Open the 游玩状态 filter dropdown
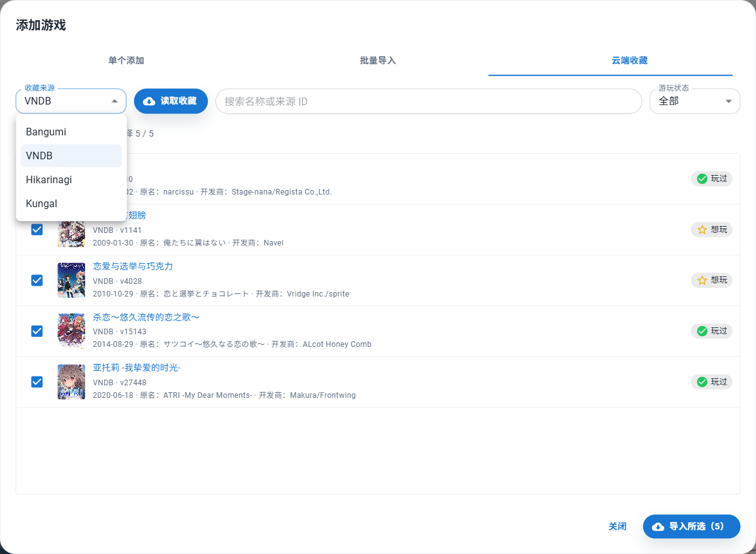The image size is (756, 554). coord(695,101)
